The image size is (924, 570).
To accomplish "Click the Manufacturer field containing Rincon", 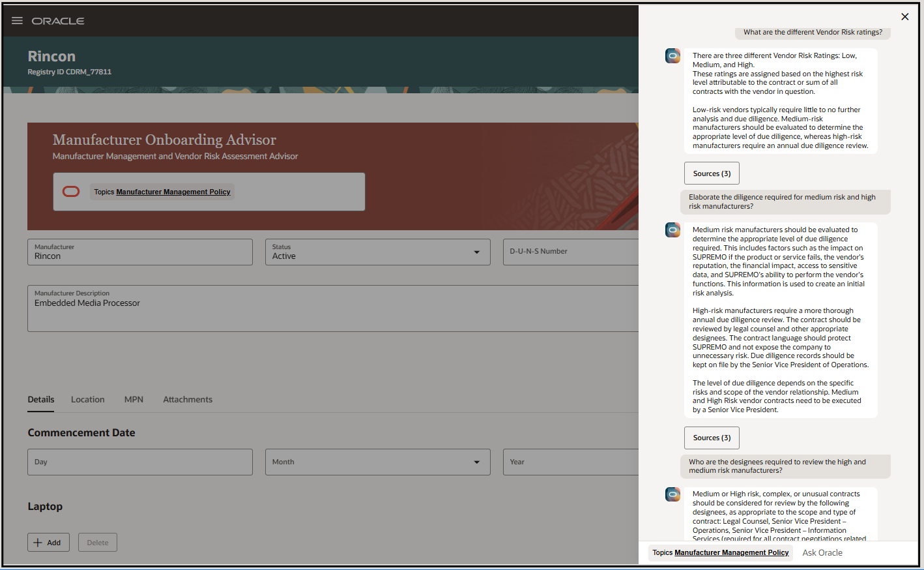I will (x=140, y=252).
